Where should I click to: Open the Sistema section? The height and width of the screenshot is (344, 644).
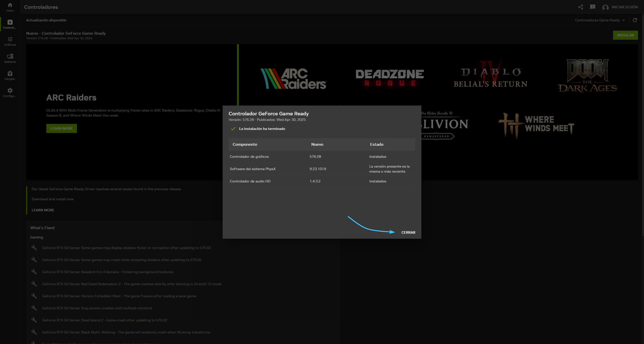(10, 58)
